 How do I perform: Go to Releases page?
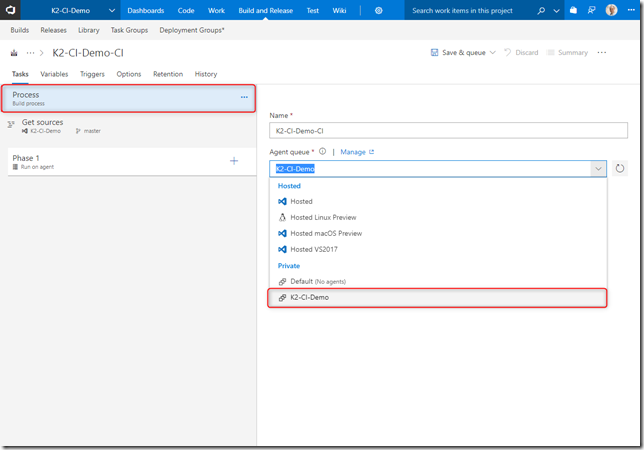53,30
